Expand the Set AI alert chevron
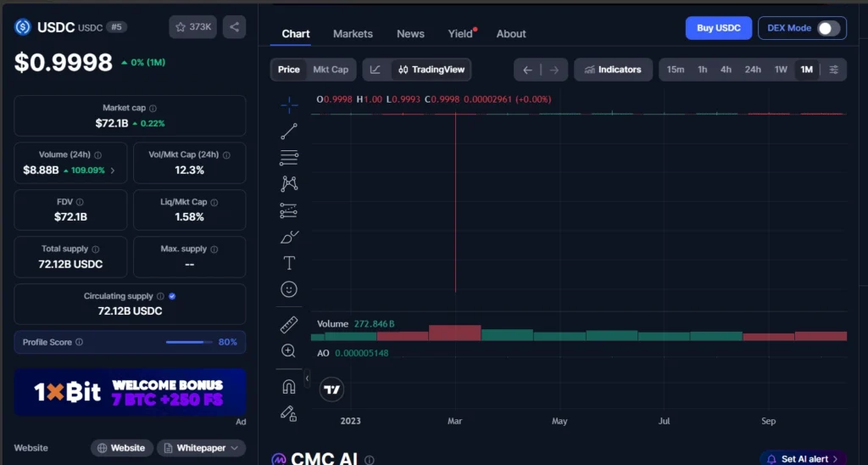Viewport: 868px width, 465px height. tap(835, 459)
